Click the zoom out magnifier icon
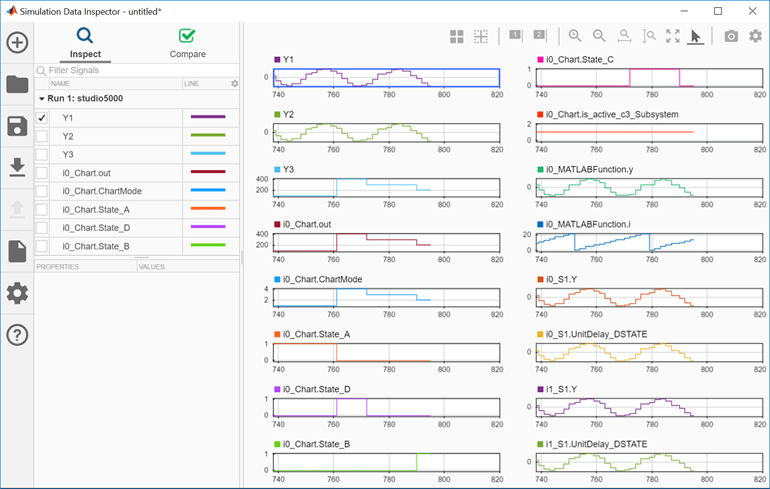 coord(599,36)
